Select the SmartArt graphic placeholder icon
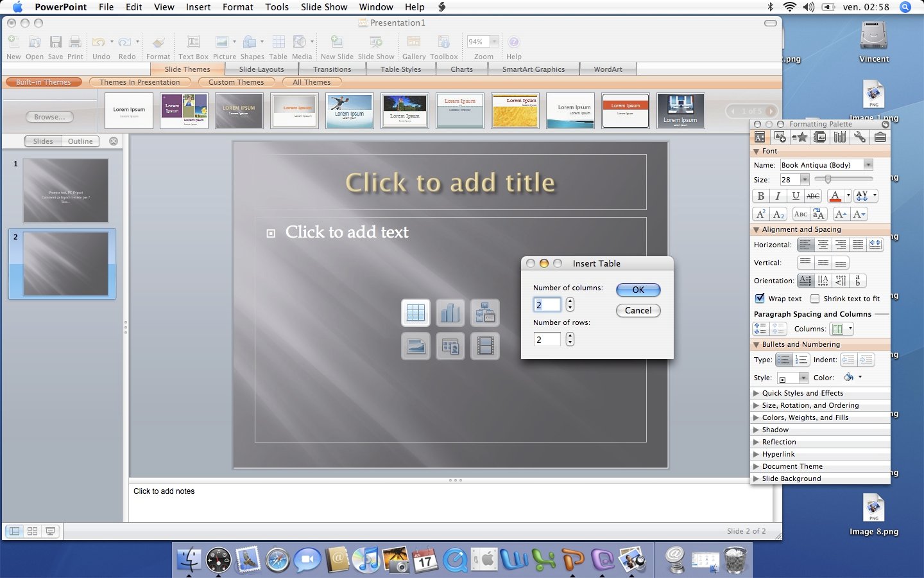Image resolution: width=924 pixels, height=578 pixels. coord(485,313)
